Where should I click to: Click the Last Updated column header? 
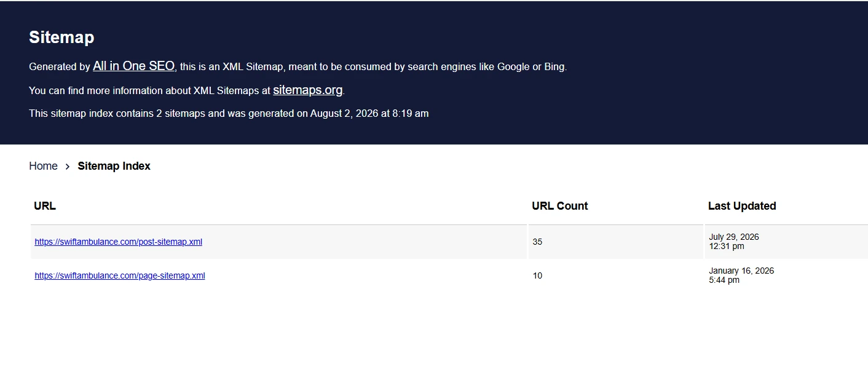(742, 206)
